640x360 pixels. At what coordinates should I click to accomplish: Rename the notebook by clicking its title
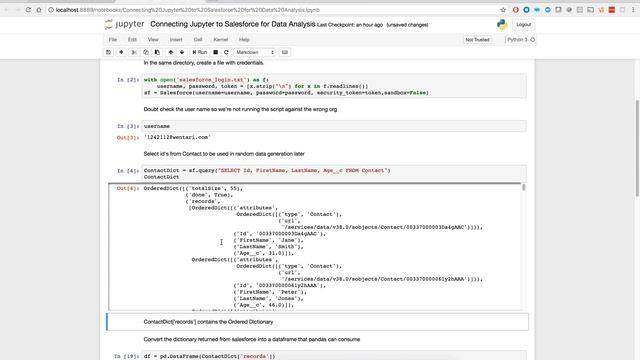233,24
